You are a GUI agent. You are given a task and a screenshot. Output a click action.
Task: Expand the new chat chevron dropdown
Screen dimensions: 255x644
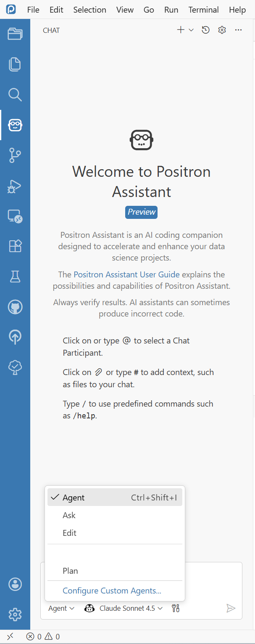pyautogui.click(x=191, y=30)
